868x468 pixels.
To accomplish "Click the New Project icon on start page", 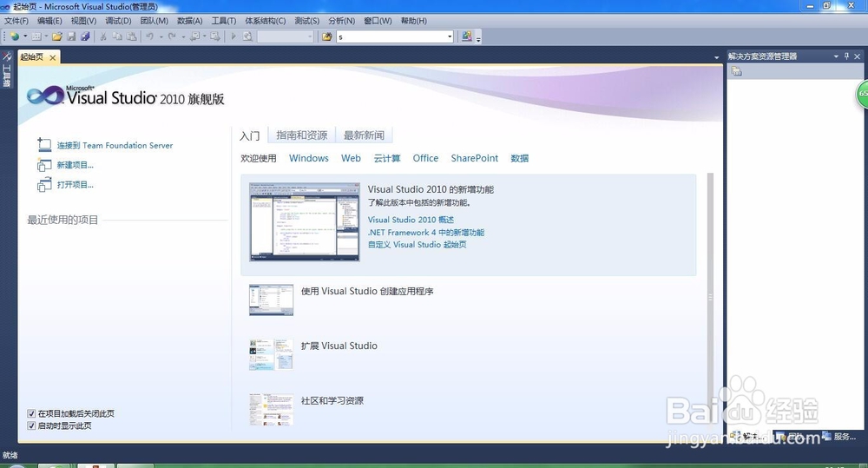I will tap(44, 164).
